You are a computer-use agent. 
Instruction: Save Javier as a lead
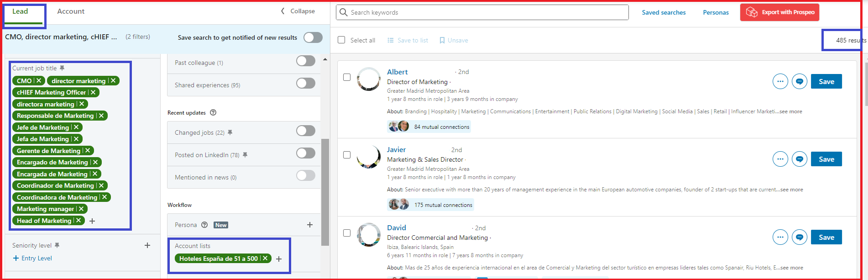click(826, 159)
